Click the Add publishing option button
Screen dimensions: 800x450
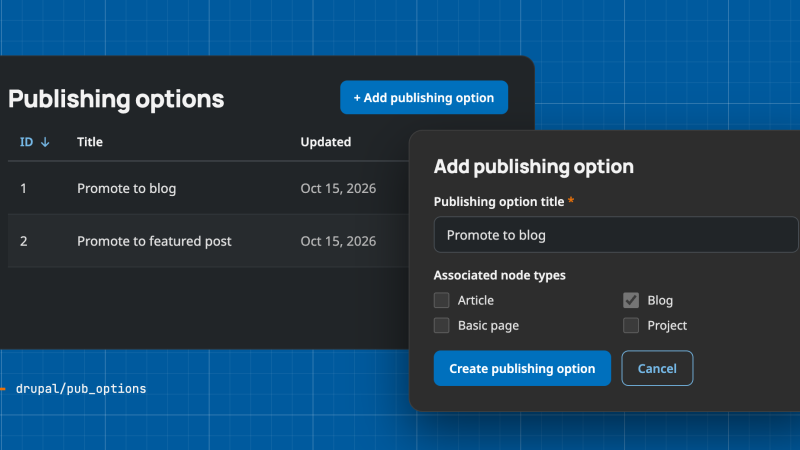pyautogui.click(x=424, y=97)
